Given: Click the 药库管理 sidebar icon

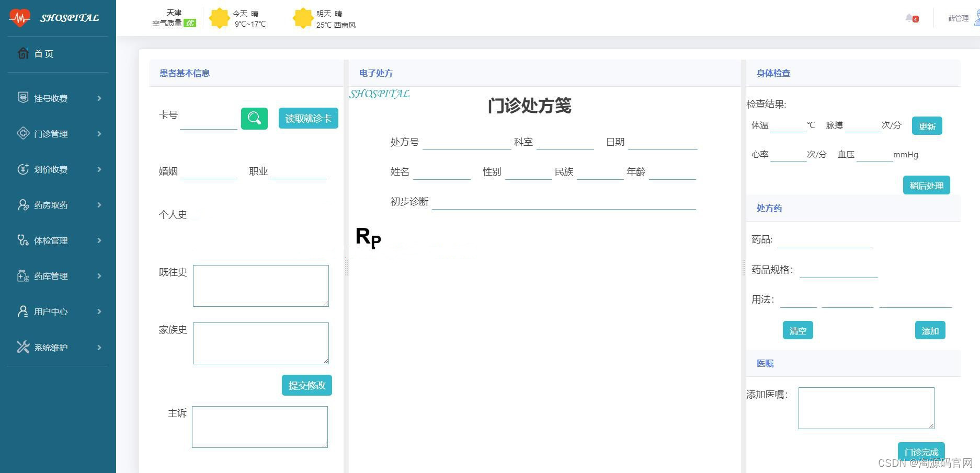Looking at the screenshot, I should click(x=23, y=275).
